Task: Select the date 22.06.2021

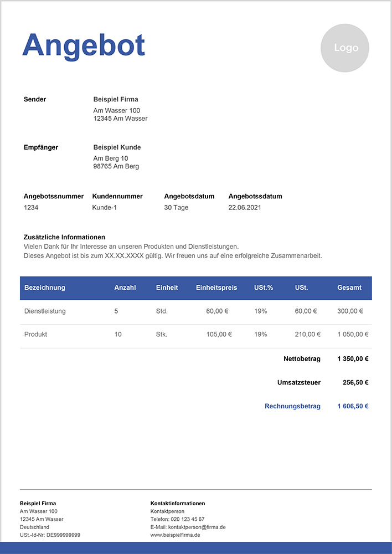Action: click(x=245, y=208)
